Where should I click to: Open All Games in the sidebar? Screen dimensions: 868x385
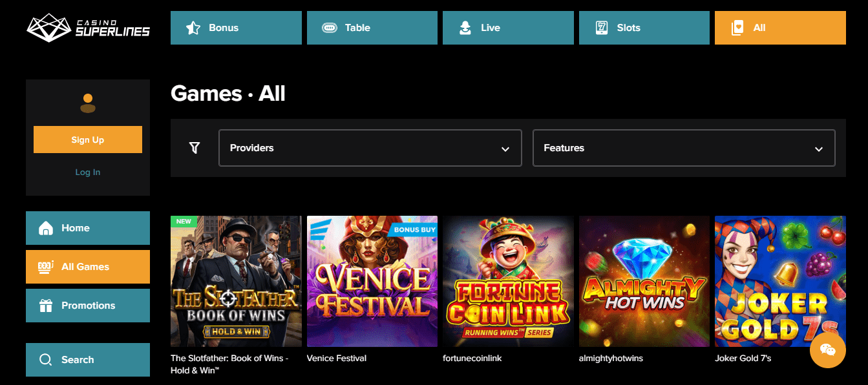[88, 267]
